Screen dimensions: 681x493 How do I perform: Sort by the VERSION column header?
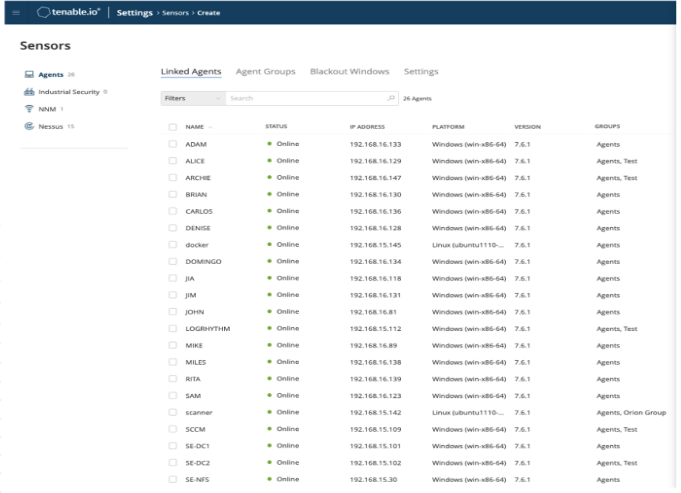pos(528,127)
